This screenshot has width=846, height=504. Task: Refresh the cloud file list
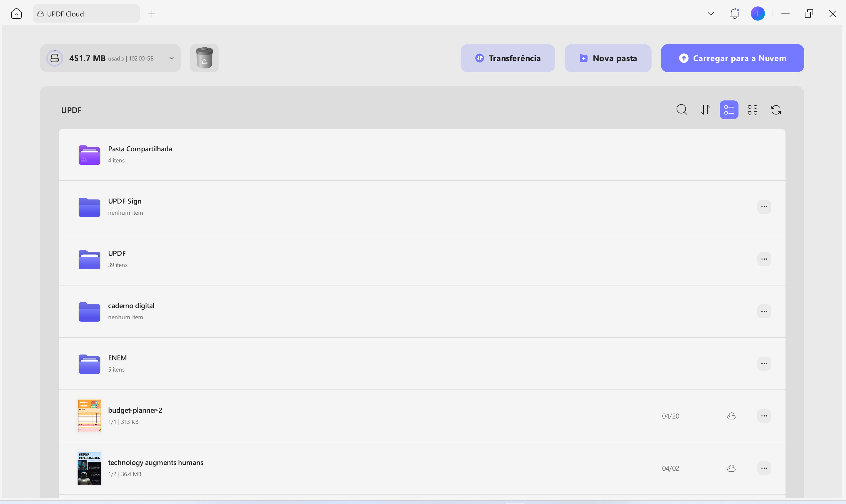(776, 110)
